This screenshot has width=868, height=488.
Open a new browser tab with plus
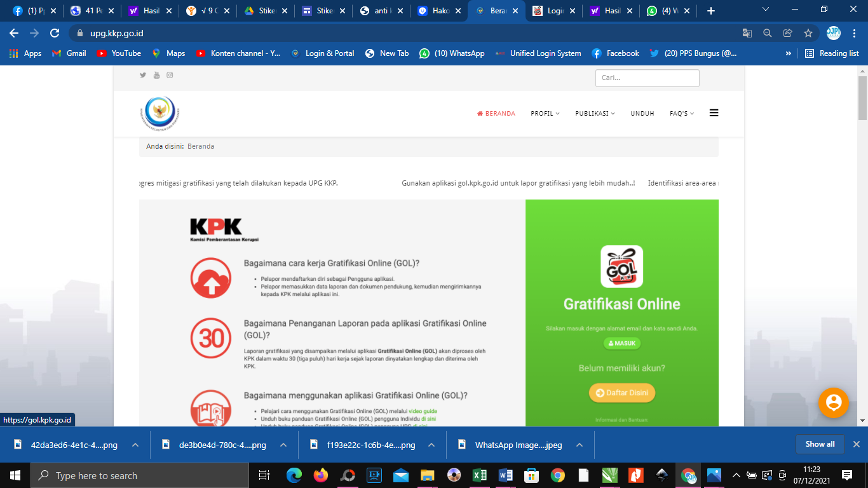point(711,11)
